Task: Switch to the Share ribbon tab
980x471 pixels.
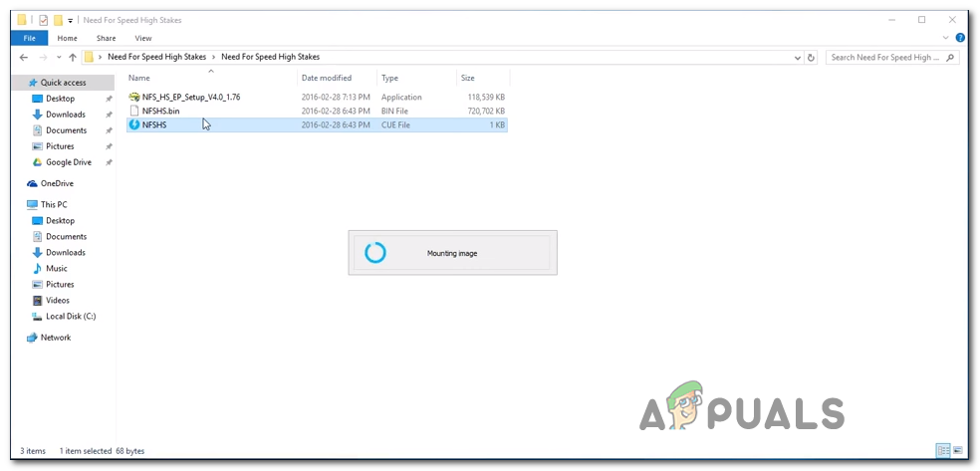Action: click(107, 38)
